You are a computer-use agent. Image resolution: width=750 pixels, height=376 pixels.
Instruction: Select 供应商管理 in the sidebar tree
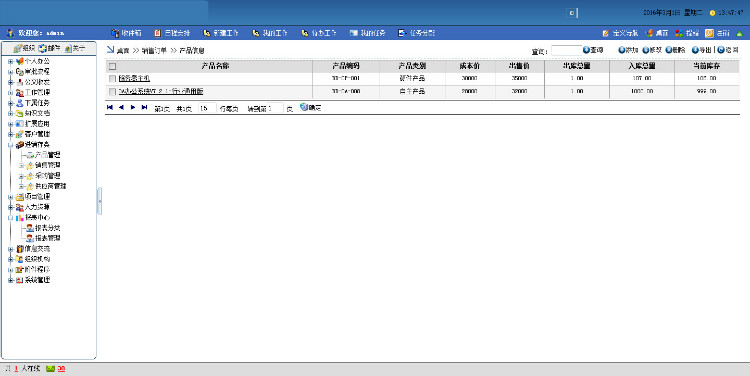tap(50, 186)
